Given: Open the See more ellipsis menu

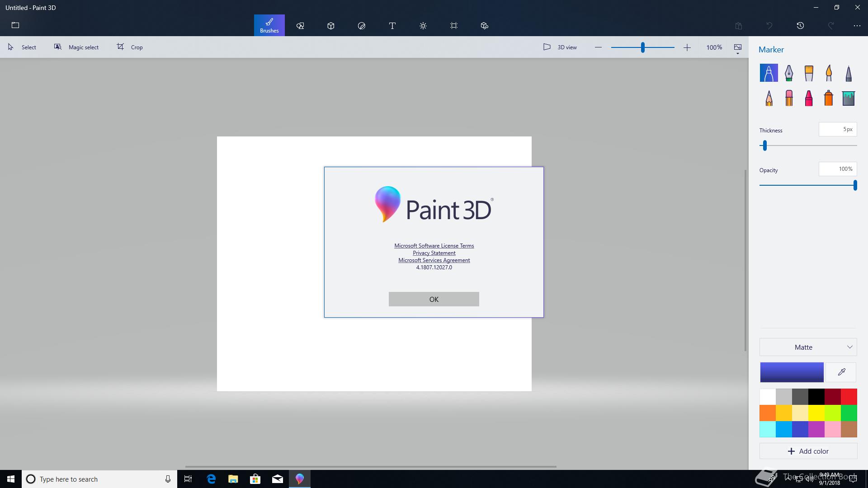Looking at the screenshot, I should pos(857,26).
